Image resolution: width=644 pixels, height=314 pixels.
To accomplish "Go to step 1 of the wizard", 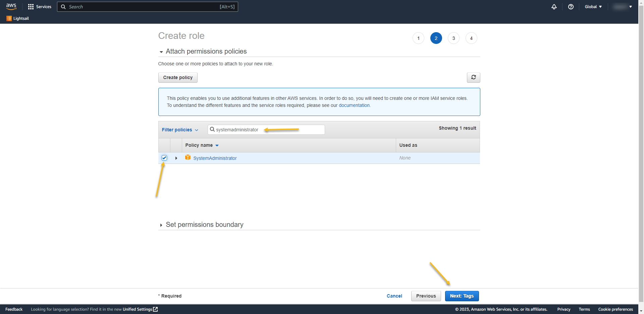I will pyautogui.click(x=418, y=38).
